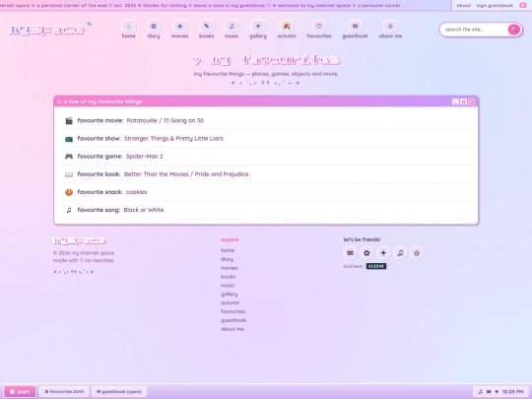This screenshot has height=399, width=532.
Task: Click the music note icon under let's be friends
Action: coord(400,253)
